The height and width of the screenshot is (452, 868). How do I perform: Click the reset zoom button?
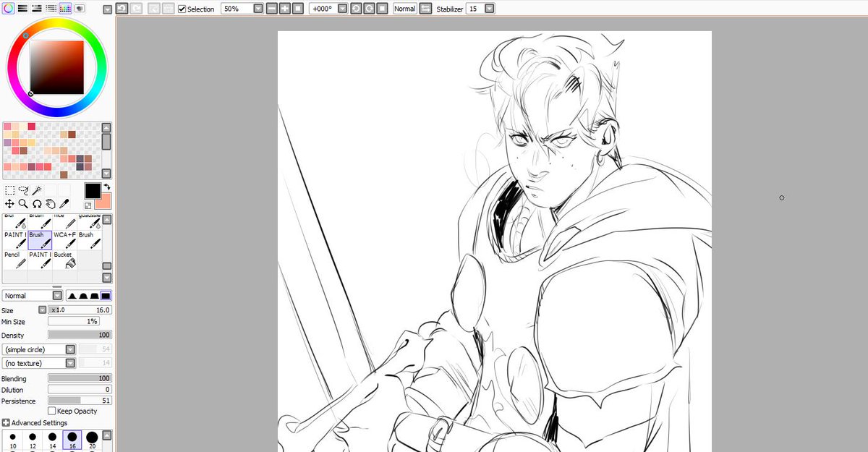(x=297, y=9)
